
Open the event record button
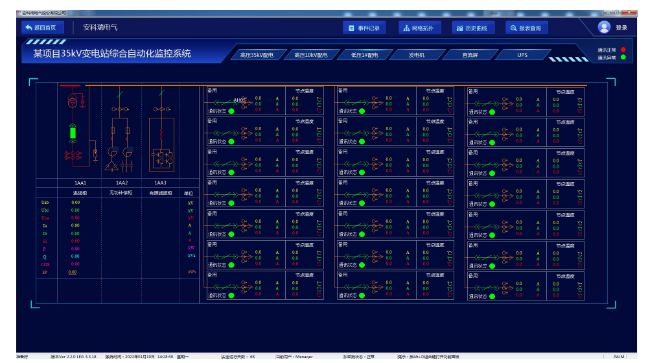coord(364,28)
